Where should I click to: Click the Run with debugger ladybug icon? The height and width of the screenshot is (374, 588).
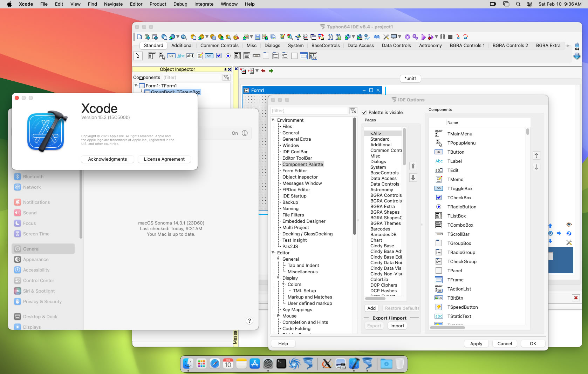pos(431,37)
